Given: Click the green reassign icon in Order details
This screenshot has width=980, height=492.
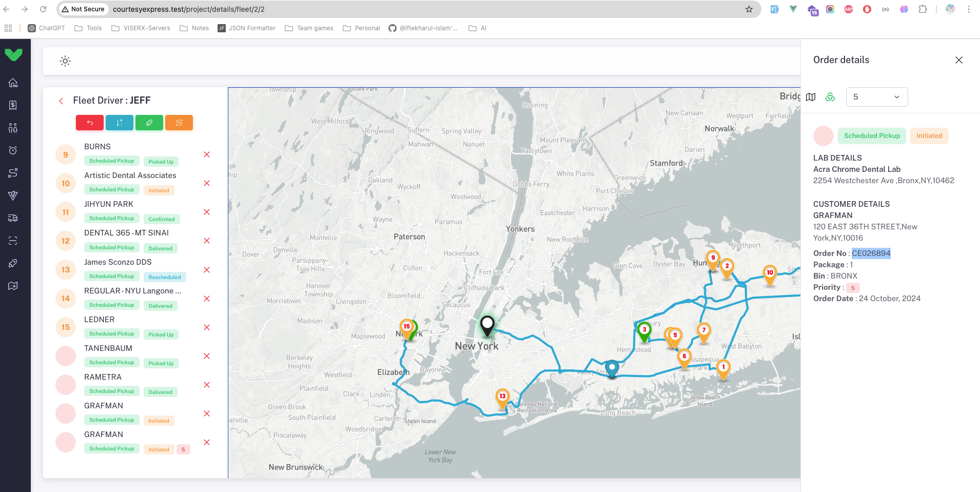Looking at the screenshot, I should 830,97.
